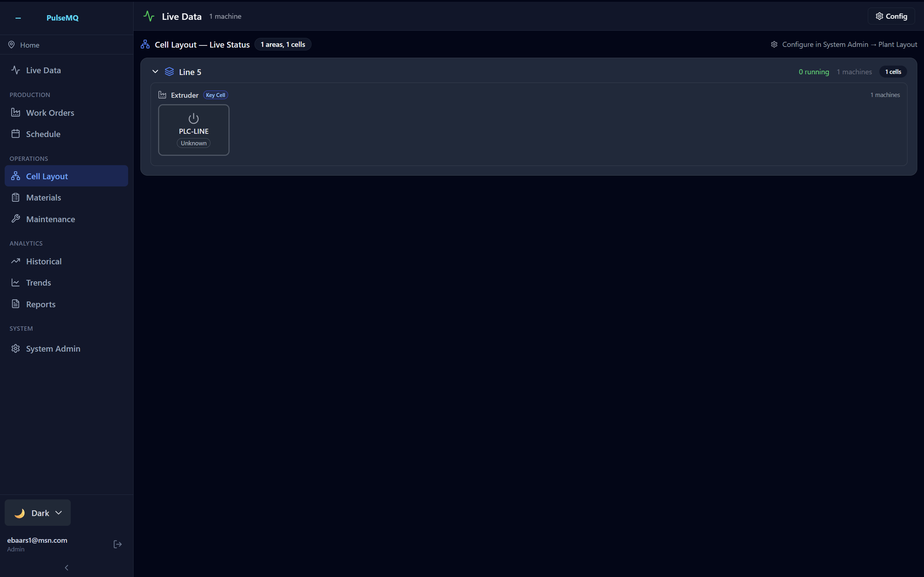This screenshot has height=577, width=924.
Task: Click the Extruder cell factory icon
Action: [162, 94]
